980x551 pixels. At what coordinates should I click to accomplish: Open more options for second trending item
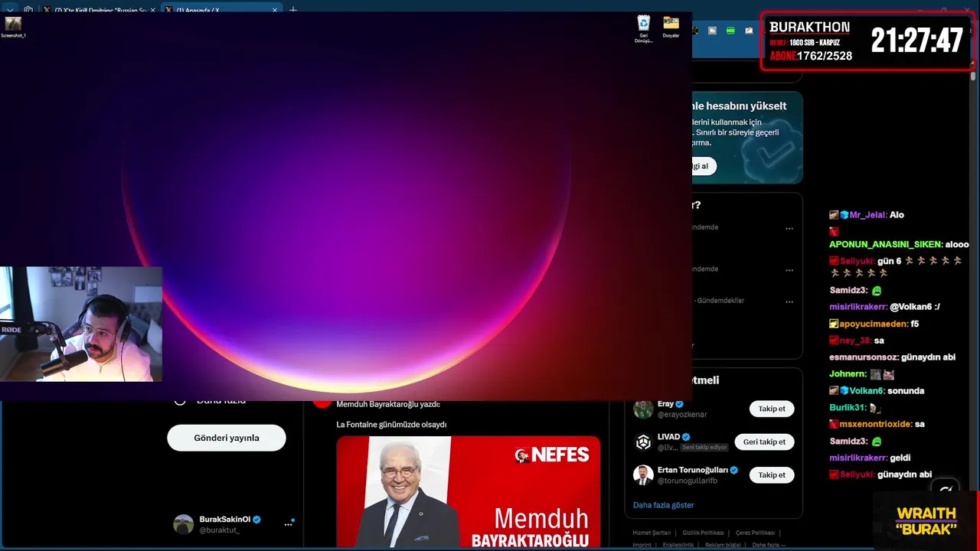[x=789, y=270]
